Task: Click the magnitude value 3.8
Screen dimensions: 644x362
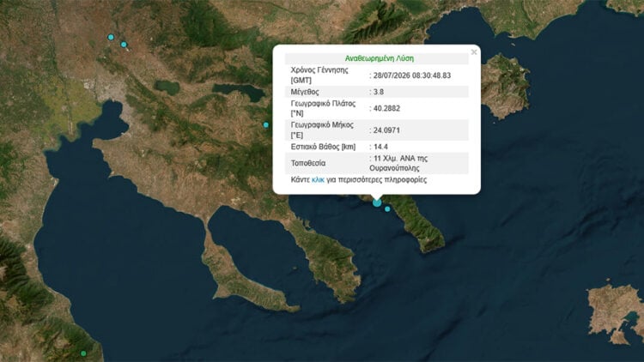Action: click(x=379, y=92)
